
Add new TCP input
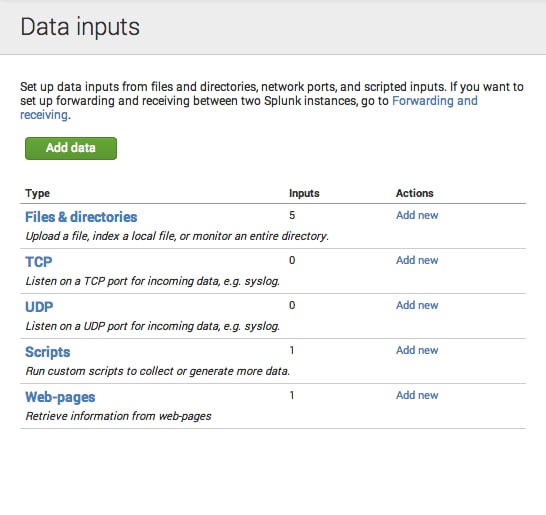coord(417,260)
